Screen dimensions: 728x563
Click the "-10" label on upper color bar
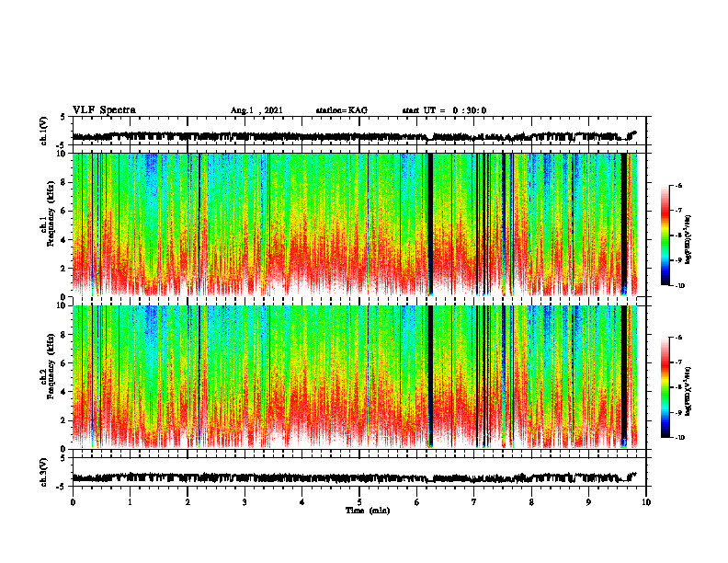pyautogui.click(x=679, y=286)
